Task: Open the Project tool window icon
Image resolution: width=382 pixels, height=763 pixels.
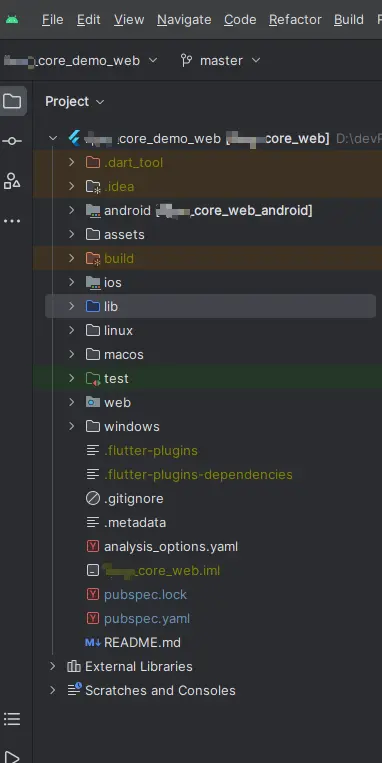Action: 12,101
